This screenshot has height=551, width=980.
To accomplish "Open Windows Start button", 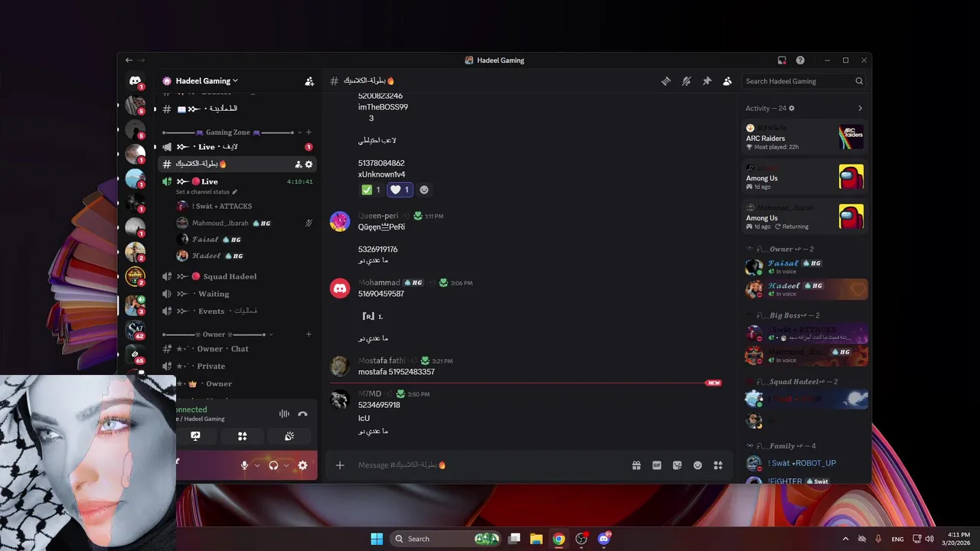I will click(377, 539).
